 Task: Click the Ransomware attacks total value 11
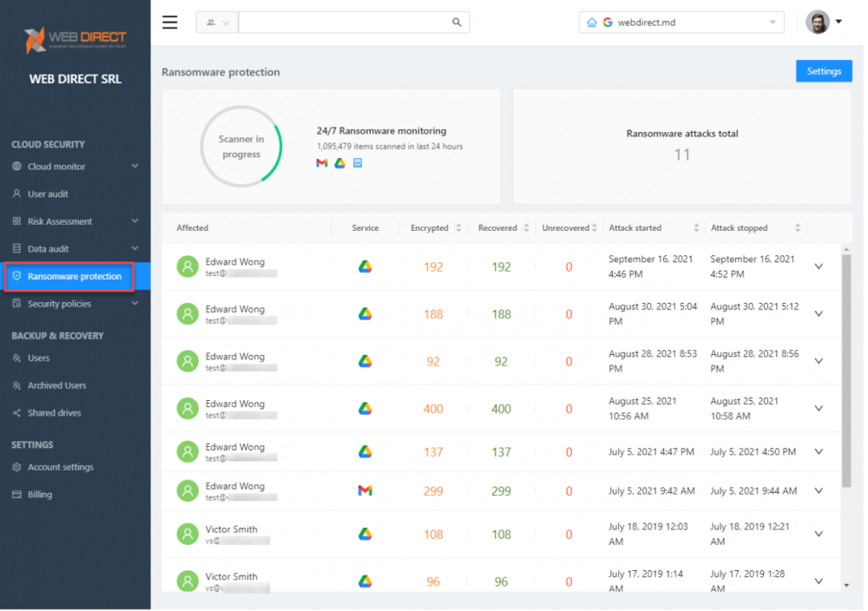[682, 154]
